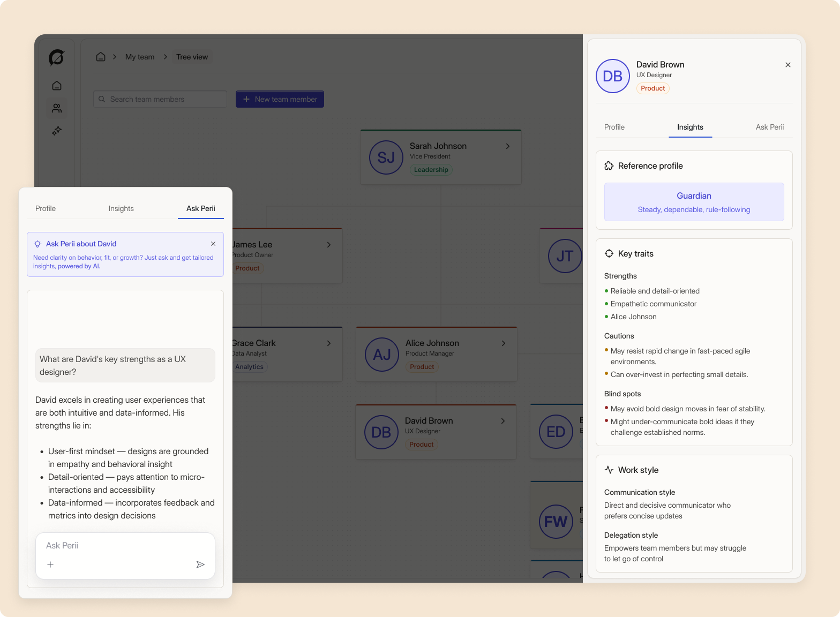Click the JT avatar in the tree
840x617 pixels.
pyautogui.click(x=565, y=256)
